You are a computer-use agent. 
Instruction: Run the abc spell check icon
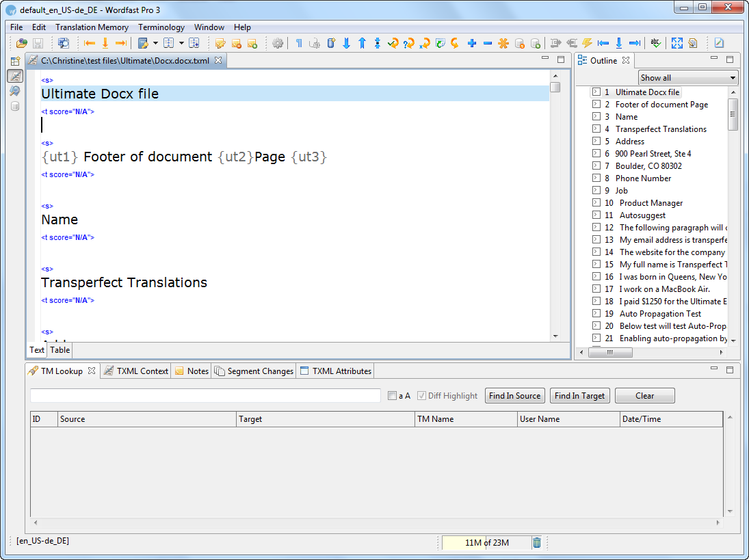pos(656,44)
